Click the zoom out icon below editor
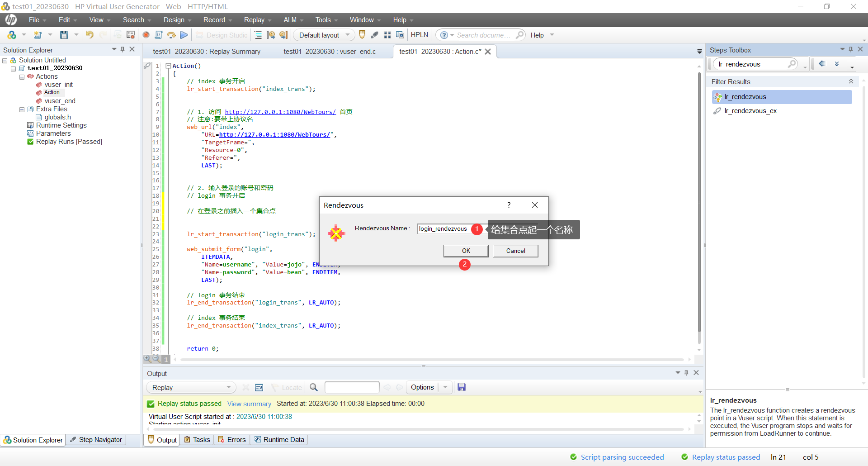Screen dimensions: 868x466 point(156,359)
